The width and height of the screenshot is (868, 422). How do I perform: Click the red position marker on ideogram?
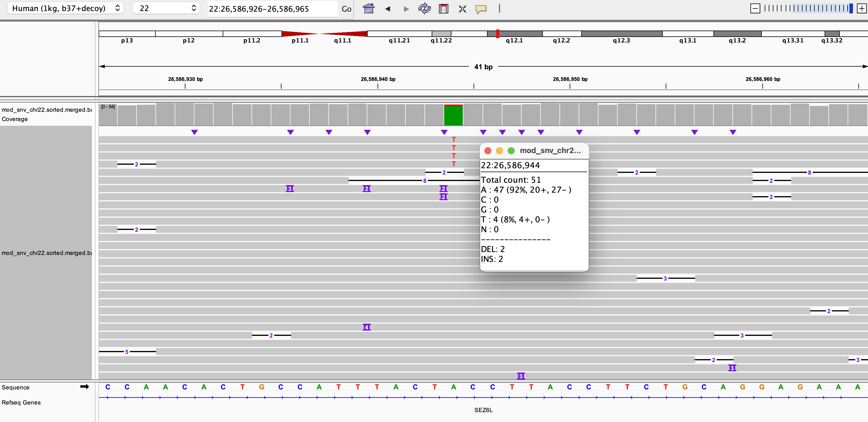point(497,33)
